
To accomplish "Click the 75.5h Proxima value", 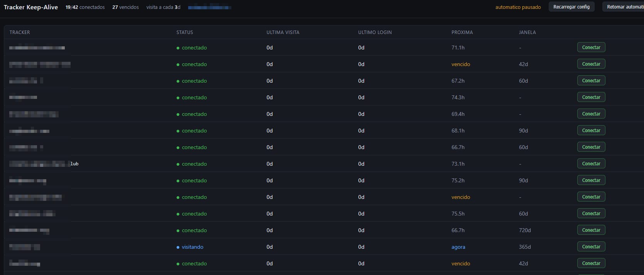I will pos(458,214).
